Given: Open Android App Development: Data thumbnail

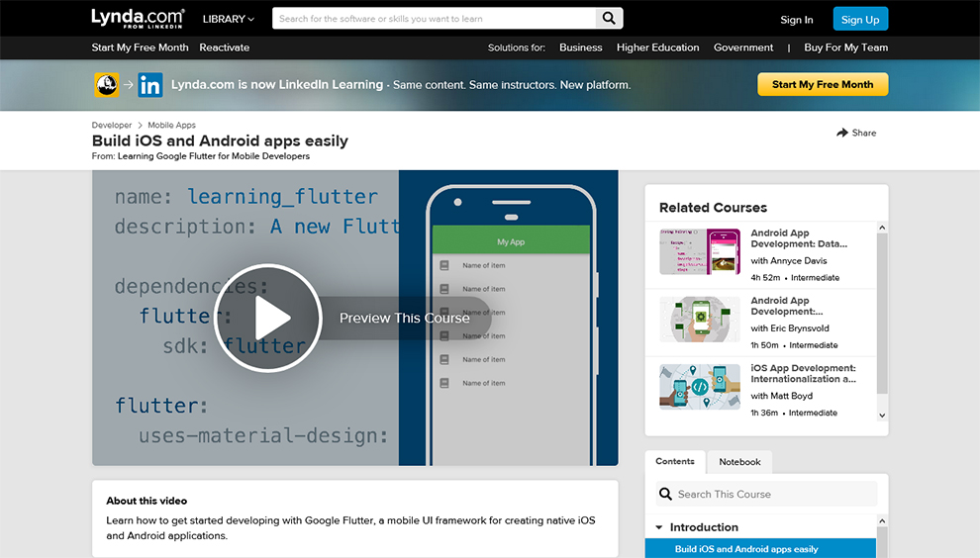Looking at the screenshot, I should tap(700, 251).
